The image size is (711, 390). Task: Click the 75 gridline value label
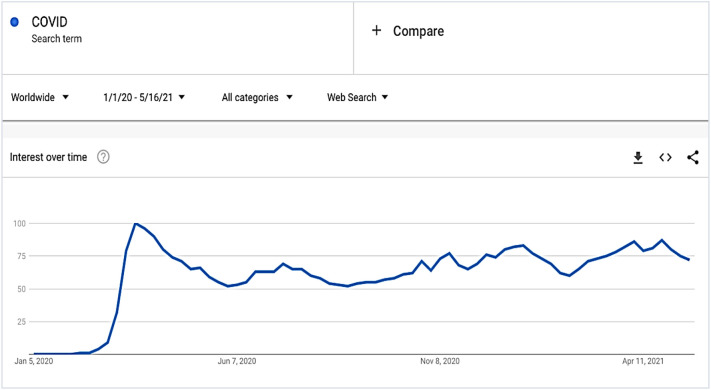coord(21,256)
